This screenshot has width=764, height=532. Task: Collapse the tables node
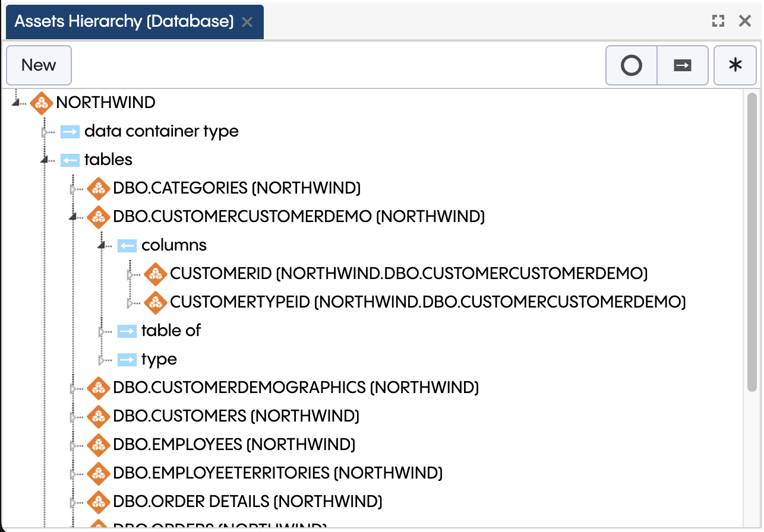point(44,159)
